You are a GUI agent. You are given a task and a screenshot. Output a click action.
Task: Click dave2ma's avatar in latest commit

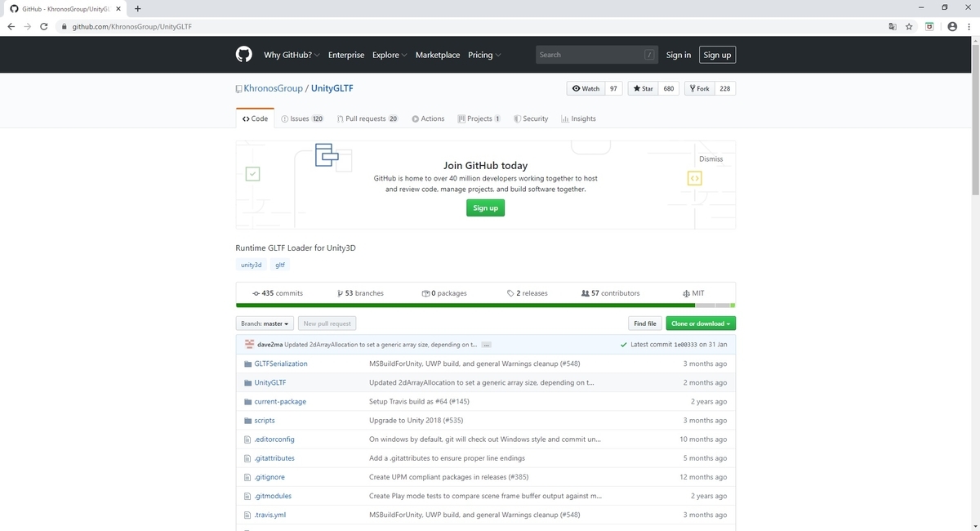pyautogui.click(x=249, y=344)
